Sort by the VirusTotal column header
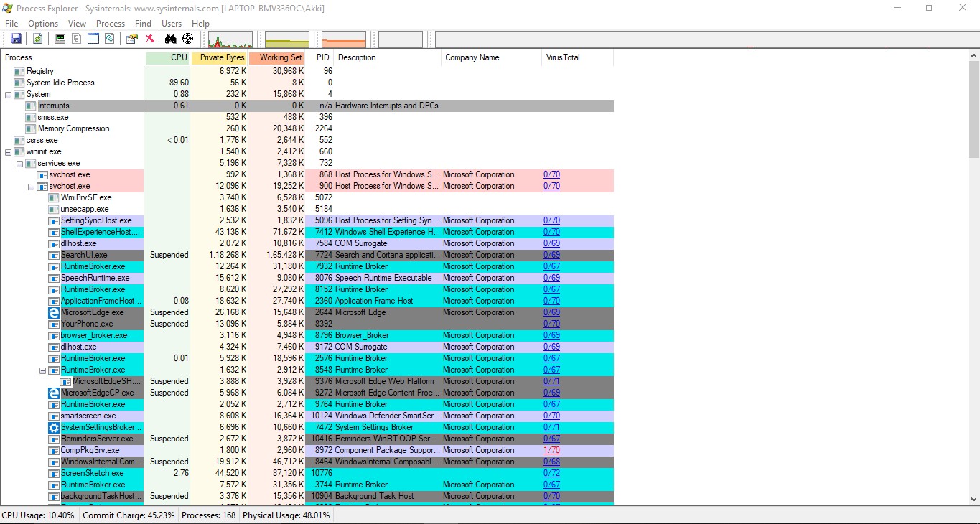The width and height of the screenshot is (980, 524). tap(578, 57)
